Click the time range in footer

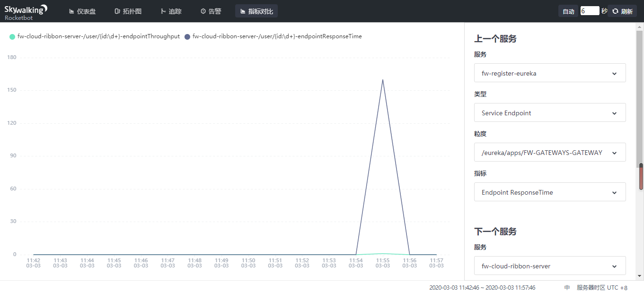(482, 287)
